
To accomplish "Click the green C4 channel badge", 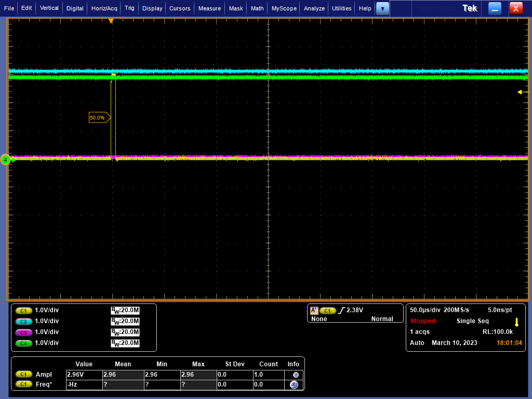I will (x=24, y=343).
